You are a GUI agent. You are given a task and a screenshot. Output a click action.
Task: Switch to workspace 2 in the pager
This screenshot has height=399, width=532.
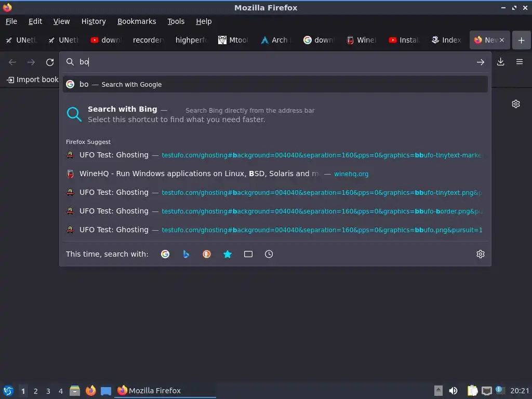click(x=36, y=391)
